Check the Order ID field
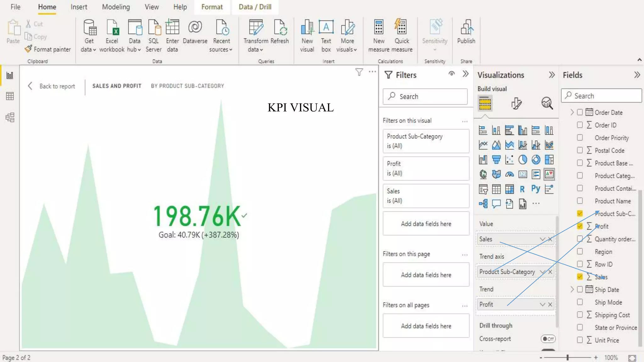This screenshot has width=644, height=362. 580,125
